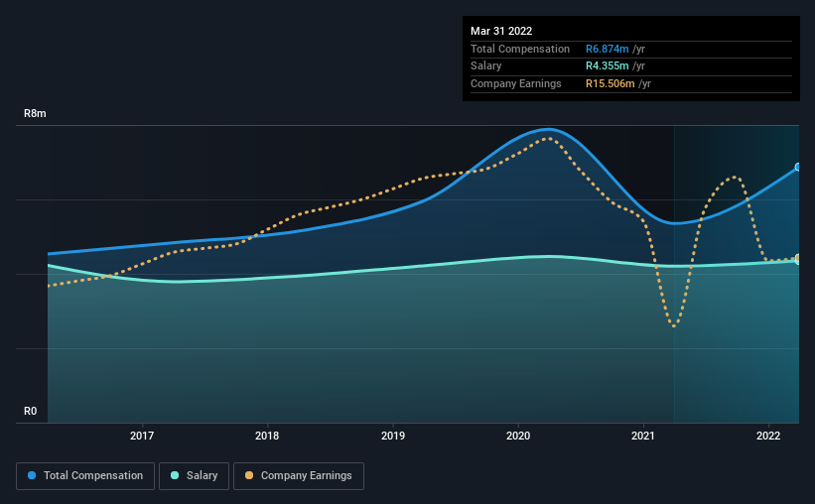The image size is (815, 504).
Task: Click the Mar 31 2022 tooltip date
Action: [501, 31]
